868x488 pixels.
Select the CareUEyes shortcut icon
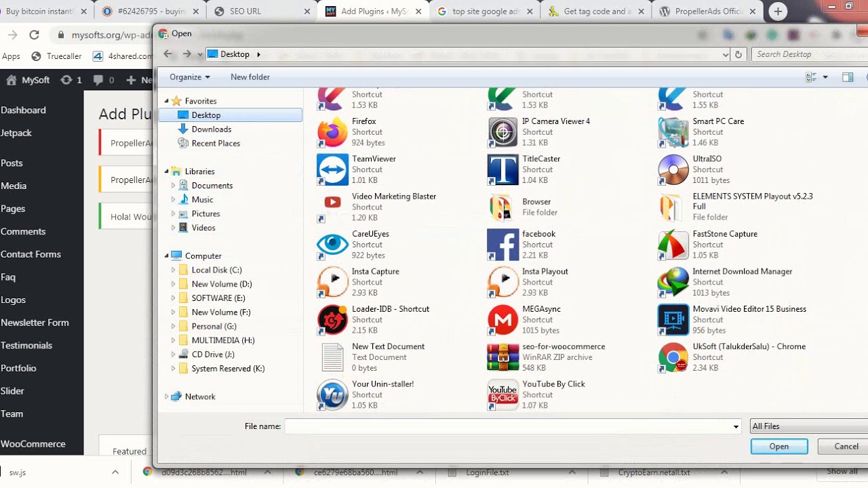tap(332, 245)
